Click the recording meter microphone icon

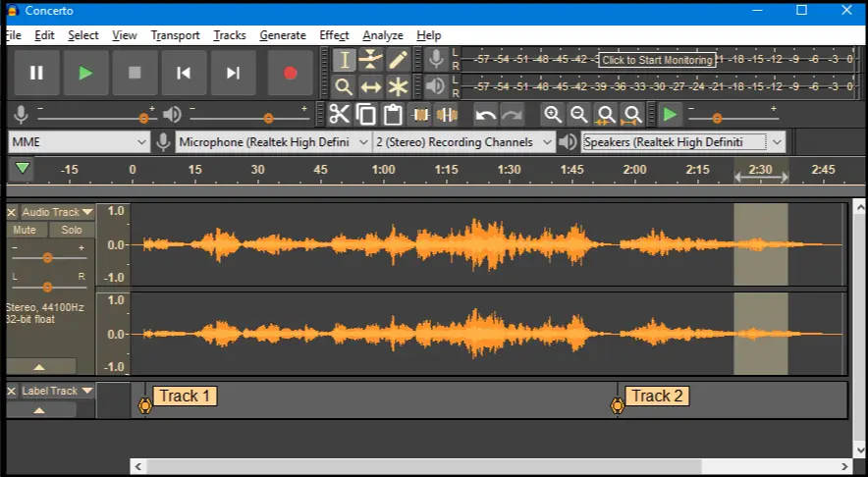click(x=436, y=59)
